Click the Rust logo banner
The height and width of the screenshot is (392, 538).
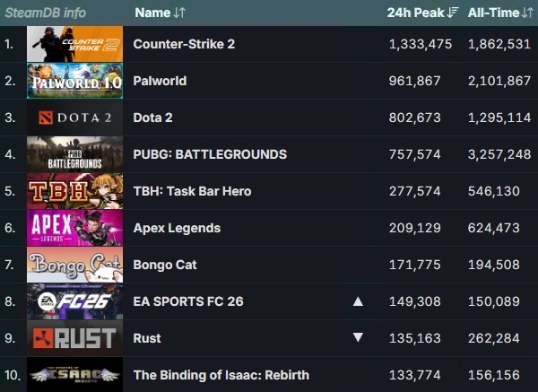74,338
